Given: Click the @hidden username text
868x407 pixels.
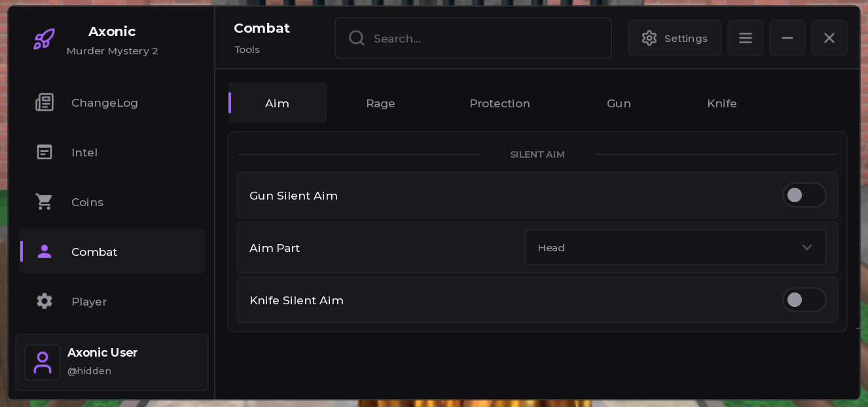Looking at the screenshot, I should click(x=89, y=371).
